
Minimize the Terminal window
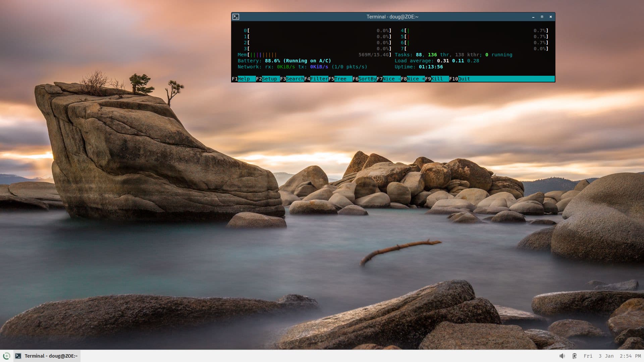pyautogui.click(x=533, y=17)
